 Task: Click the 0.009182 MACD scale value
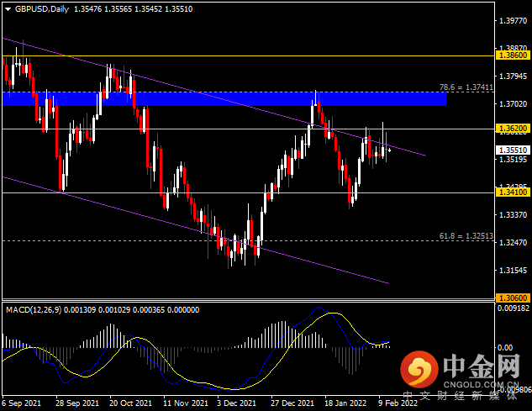click(x=513, y=308)
